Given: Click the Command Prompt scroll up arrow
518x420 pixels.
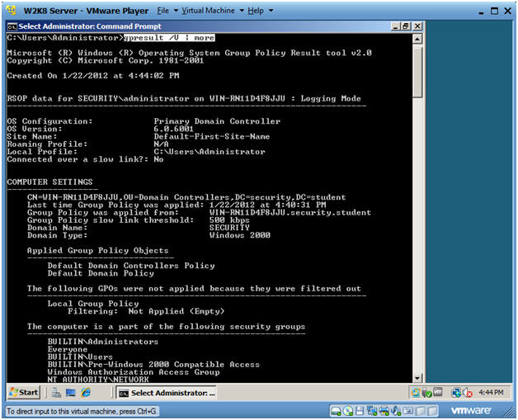Looking at the screenshot, I should click(x=417, y=39).
